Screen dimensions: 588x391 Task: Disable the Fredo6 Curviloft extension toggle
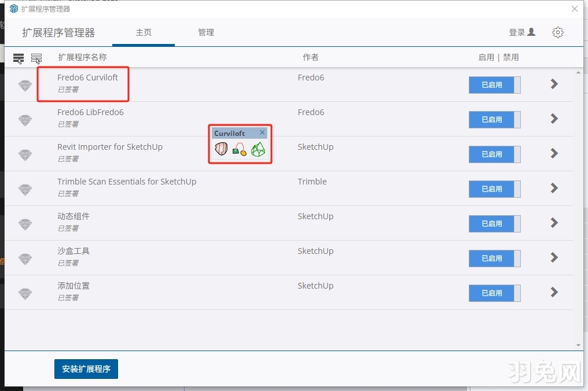[x=494, y=84]
